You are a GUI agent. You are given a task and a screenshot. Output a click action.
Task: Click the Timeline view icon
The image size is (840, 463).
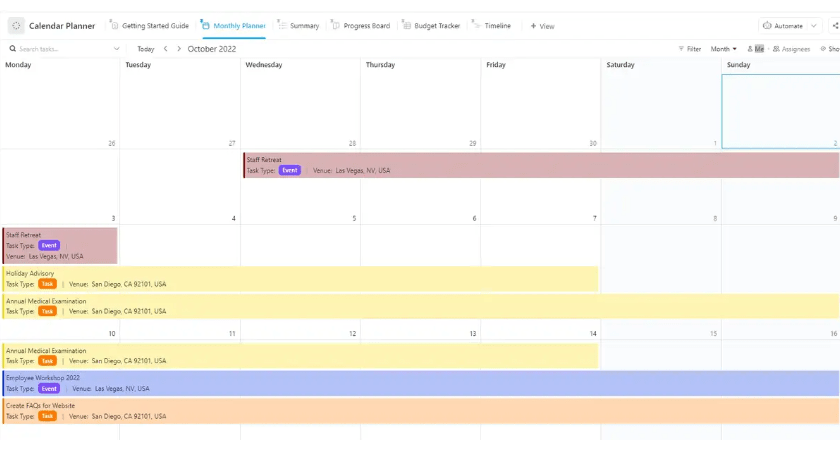pos(476,25)
